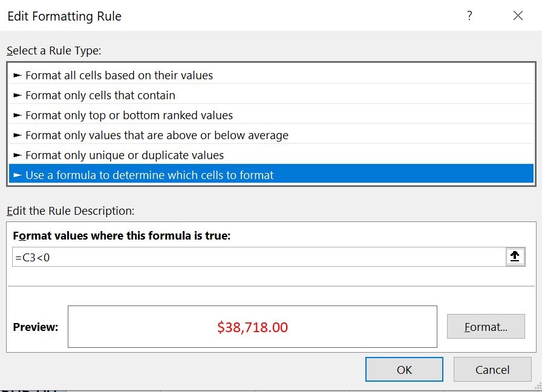Select rule type "Format all cells based on their values"
The height and width of the screenshot is (392, 542).
click(120, 75)
